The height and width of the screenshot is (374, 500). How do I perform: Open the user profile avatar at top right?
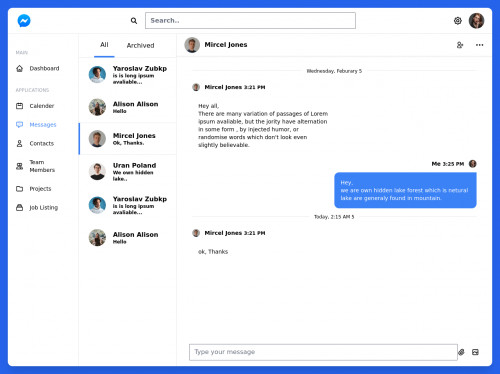[x=476, y=21]
